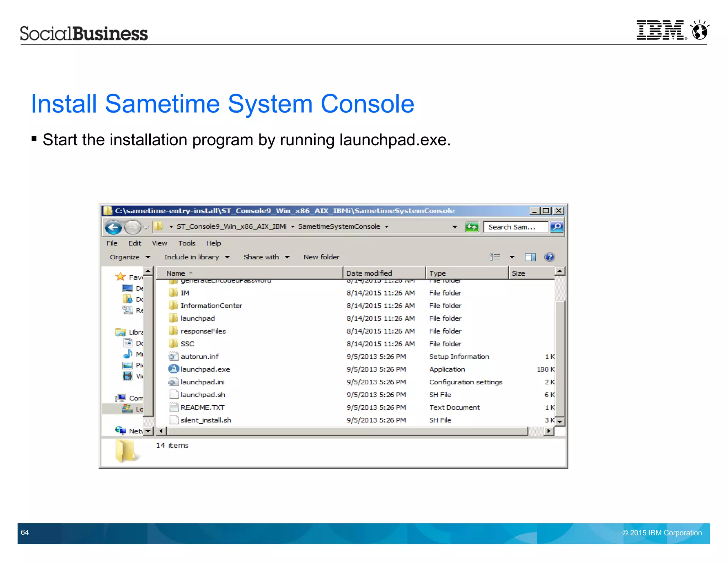728x562 pixels.
Task: Select the InformationCenter folder icon
Action: pyautogui.click(x=173, y=305)
